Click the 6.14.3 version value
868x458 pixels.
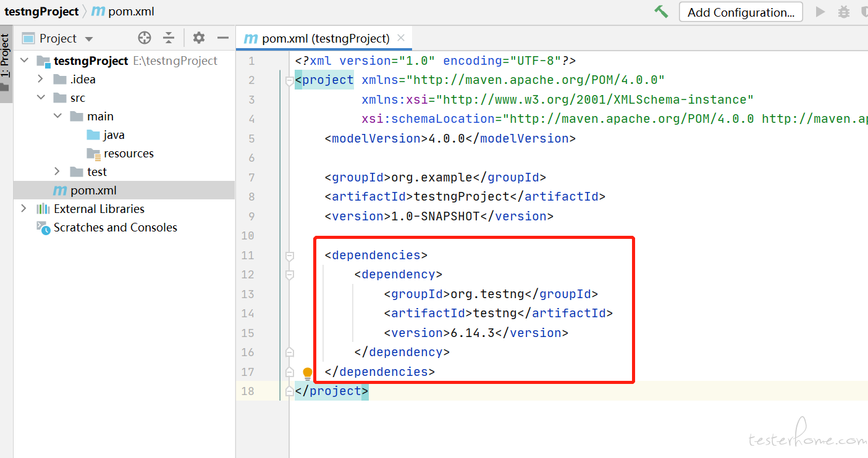click(473, 333)
